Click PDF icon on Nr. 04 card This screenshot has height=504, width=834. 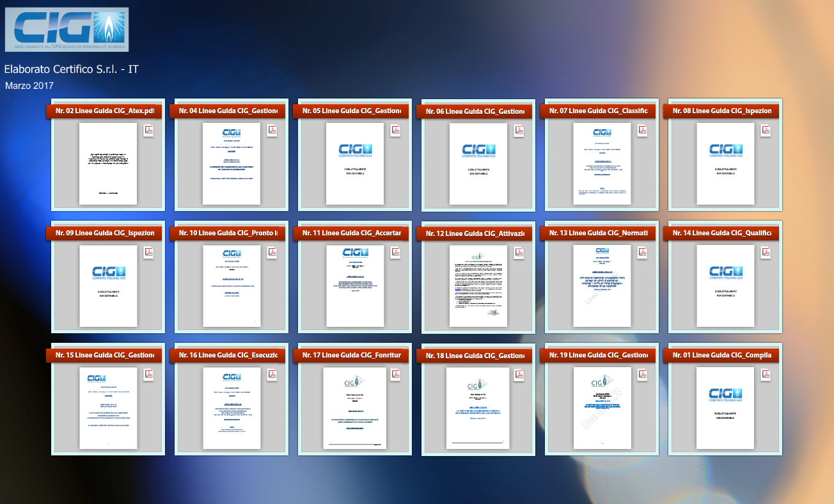[x=272, y=130]
